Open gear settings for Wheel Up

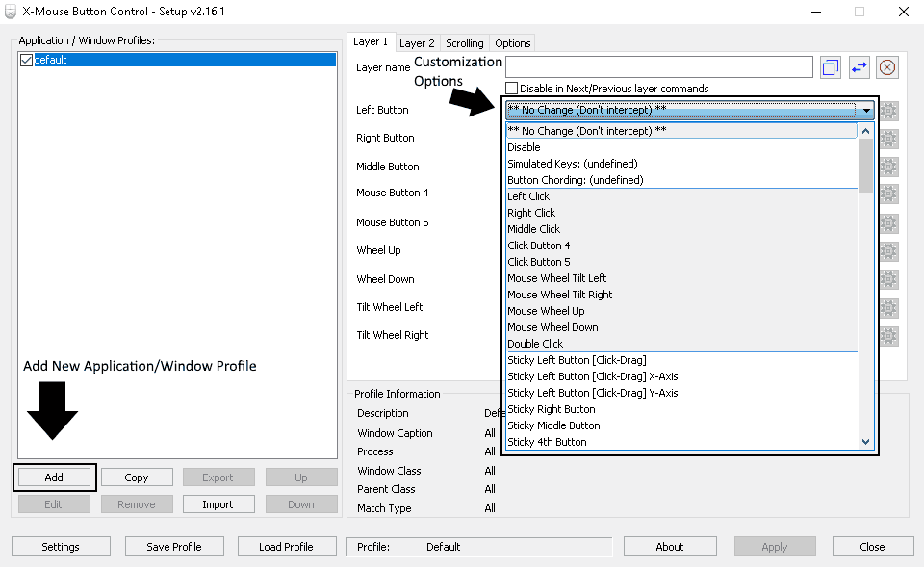tap(888, 251)
